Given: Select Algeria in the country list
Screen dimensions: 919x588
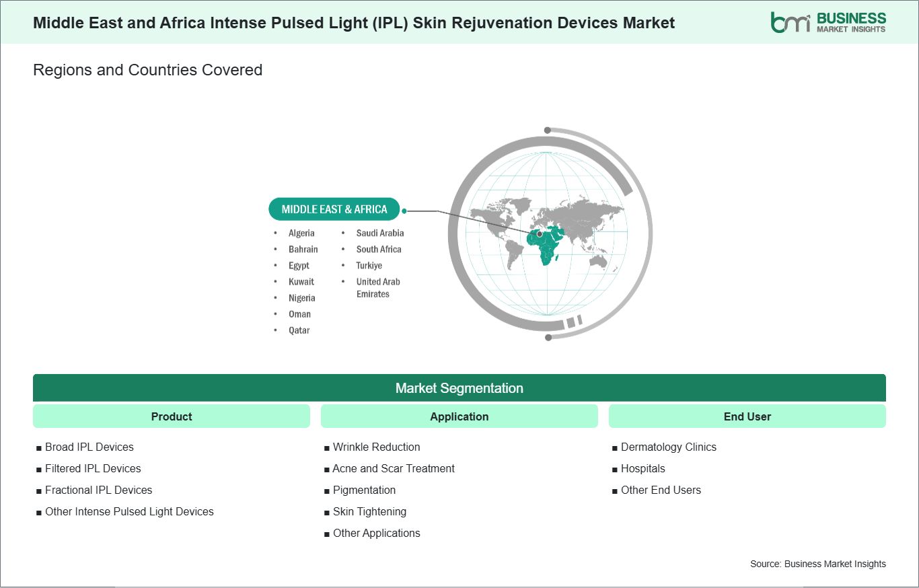Looking at the screenshot, I should click(x=301, y=233).
